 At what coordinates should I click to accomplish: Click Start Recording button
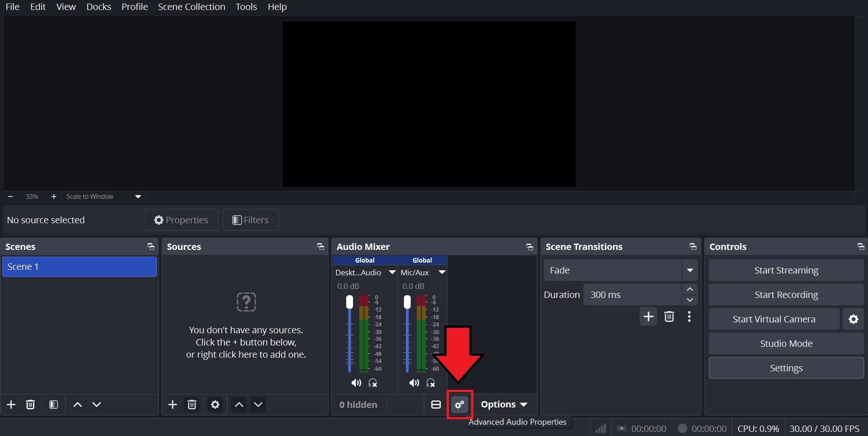click(786, 295)
